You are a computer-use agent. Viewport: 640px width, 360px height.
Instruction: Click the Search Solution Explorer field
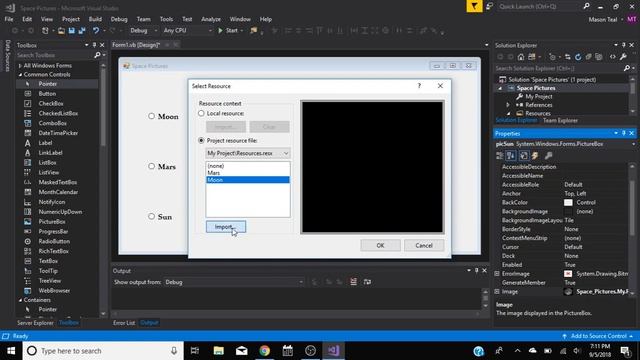[x=559, y=69]
